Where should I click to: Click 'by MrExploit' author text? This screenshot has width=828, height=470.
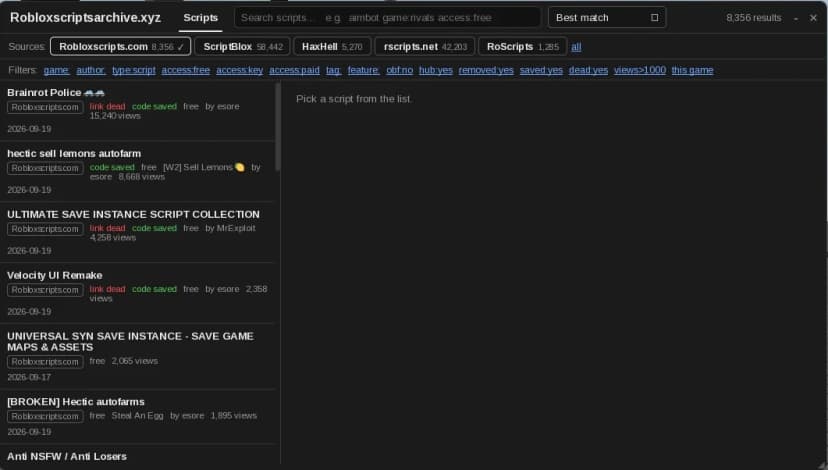click(x=230, y=228)
